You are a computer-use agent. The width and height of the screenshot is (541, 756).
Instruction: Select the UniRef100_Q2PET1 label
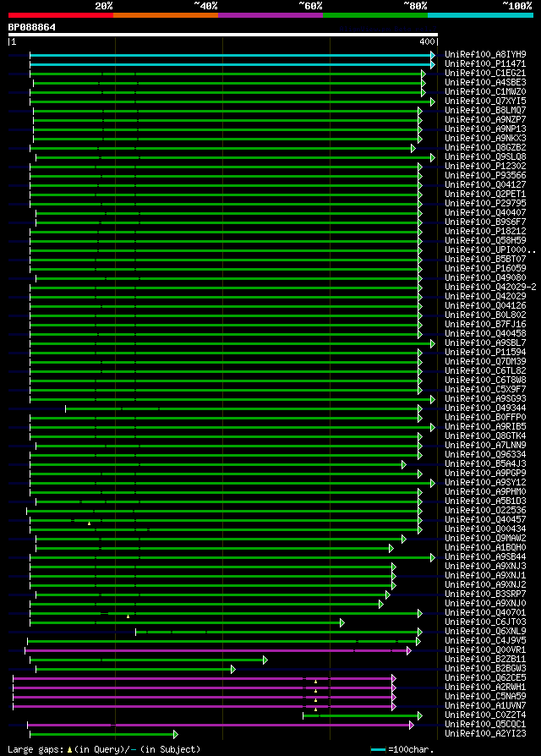[485, 194]
